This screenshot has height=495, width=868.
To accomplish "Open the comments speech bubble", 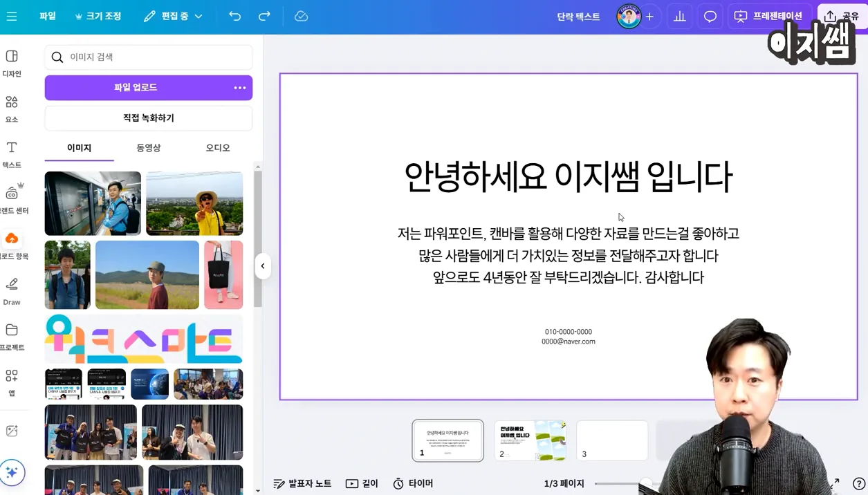I will point(710,17).
